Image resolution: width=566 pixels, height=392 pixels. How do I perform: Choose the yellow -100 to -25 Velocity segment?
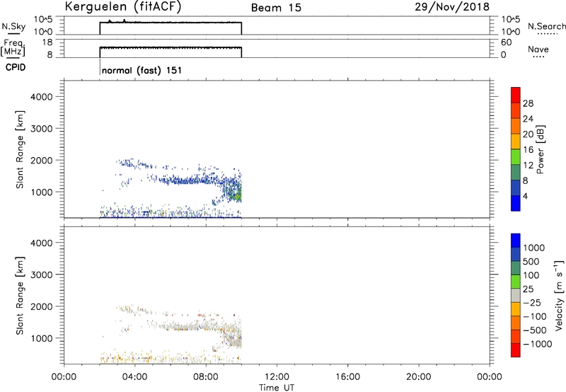[516, 309]
